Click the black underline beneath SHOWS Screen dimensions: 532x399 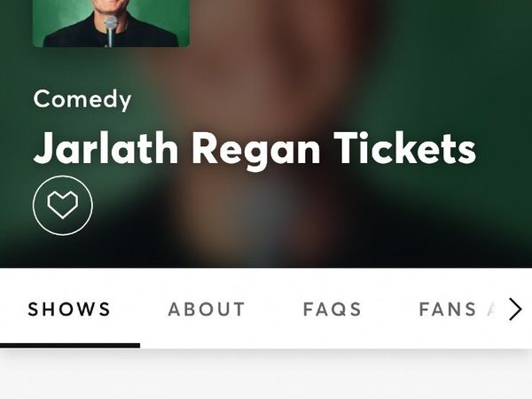coord(70,346)
